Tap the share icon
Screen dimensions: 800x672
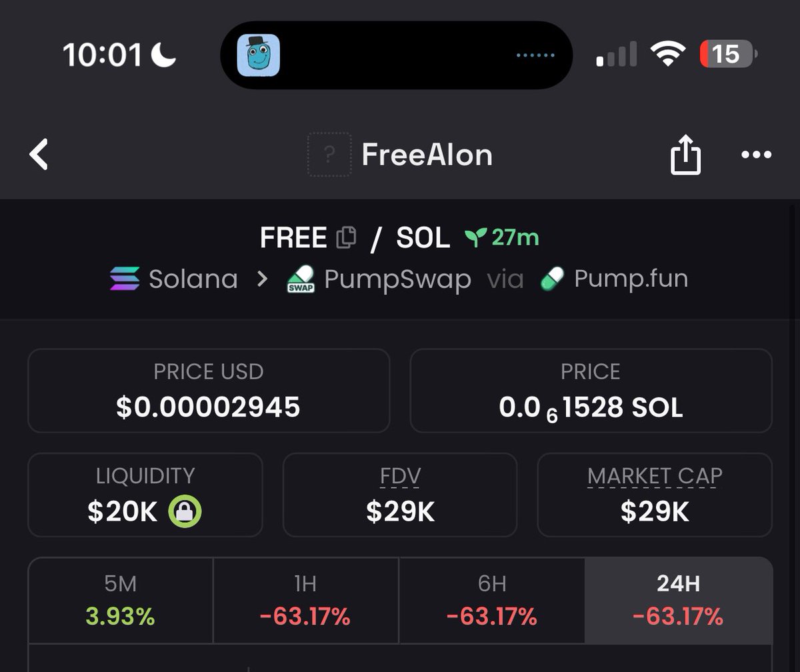coord(685,155)
